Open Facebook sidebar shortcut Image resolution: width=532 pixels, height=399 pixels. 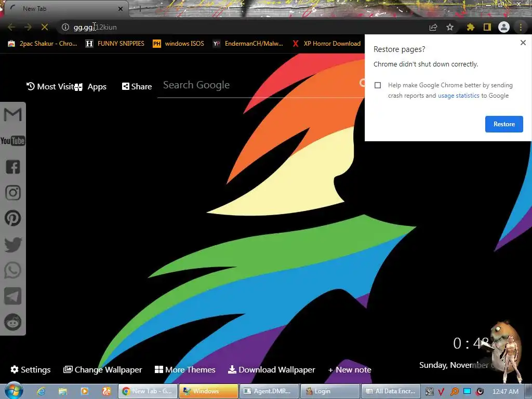click(x=13, y=167)
